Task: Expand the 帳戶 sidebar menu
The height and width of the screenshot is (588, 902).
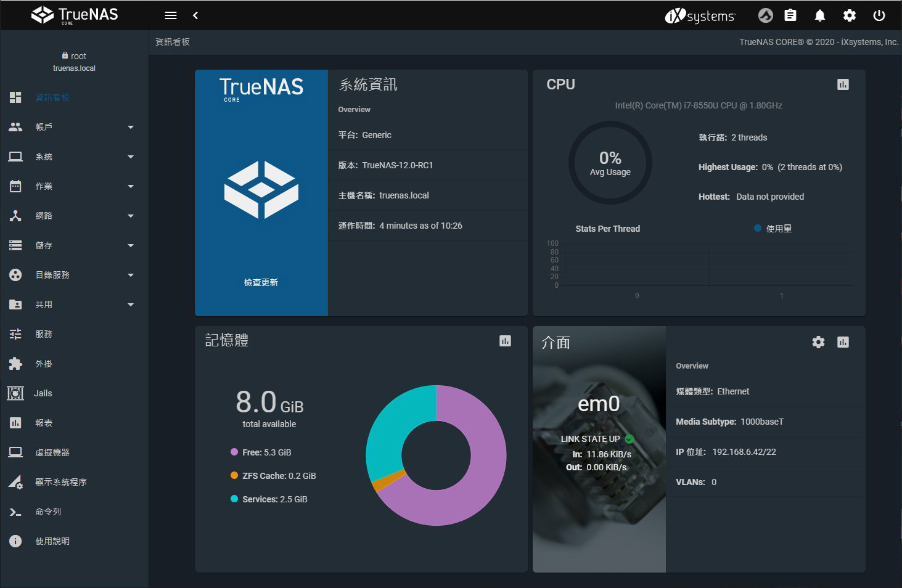Action: tap(74, 127)
